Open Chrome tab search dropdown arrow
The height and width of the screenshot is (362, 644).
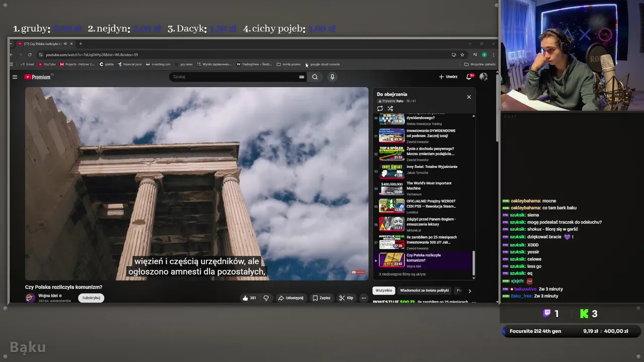11,44
